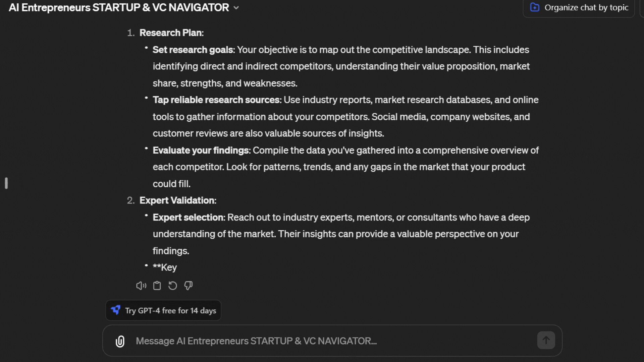
Task: Click folder icon beside Organize chat
Action: 535,7
